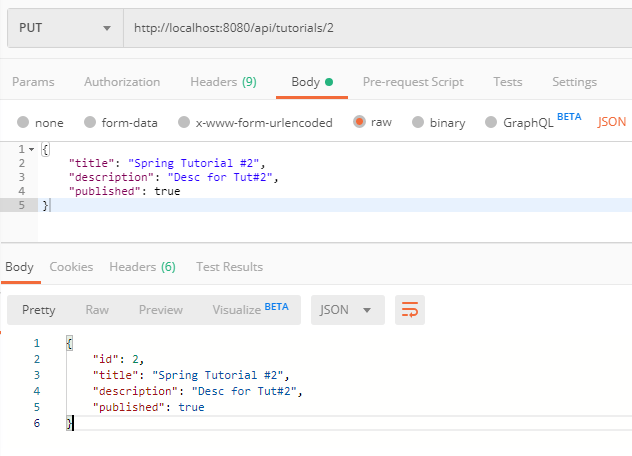
Task: Choose the form-data radio option
Action: [90, 122]
